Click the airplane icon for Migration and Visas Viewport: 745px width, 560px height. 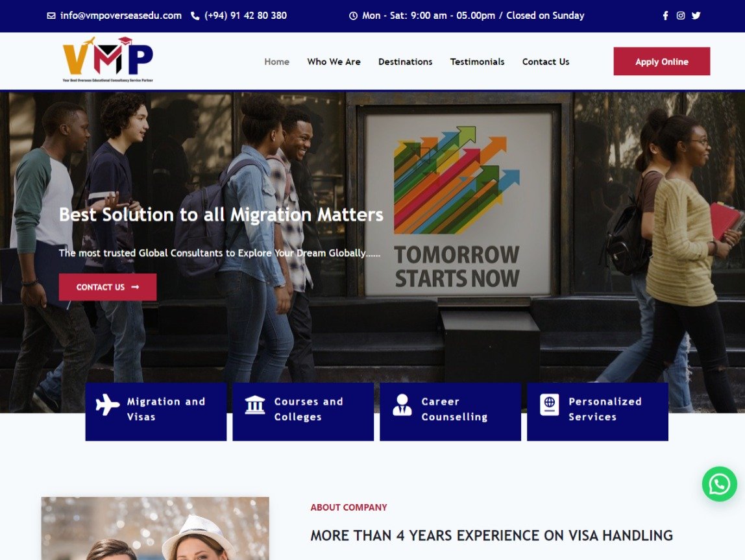pyautogui.click(x=107, y=405)
